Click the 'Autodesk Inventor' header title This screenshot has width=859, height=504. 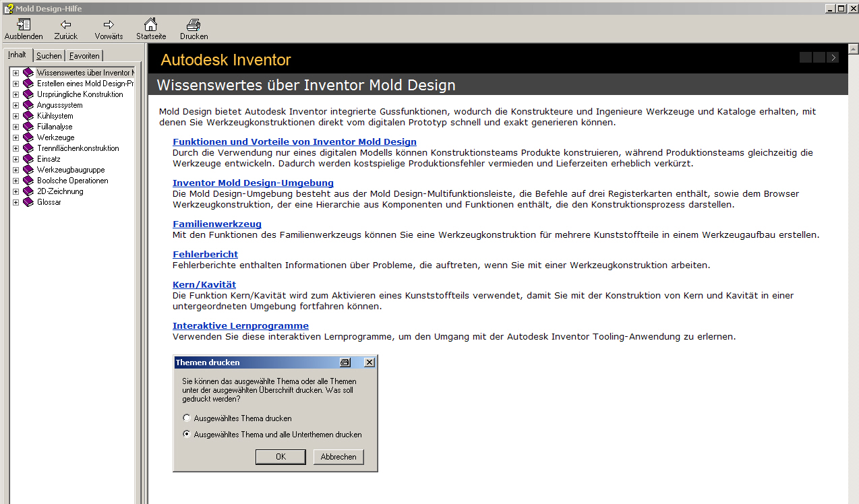226,60
